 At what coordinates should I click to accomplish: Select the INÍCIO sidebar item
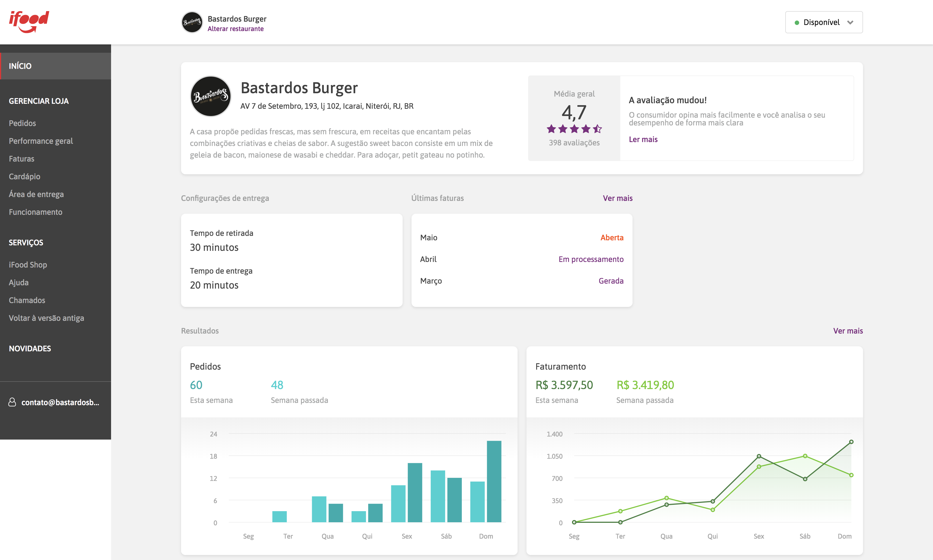[20, 66]
